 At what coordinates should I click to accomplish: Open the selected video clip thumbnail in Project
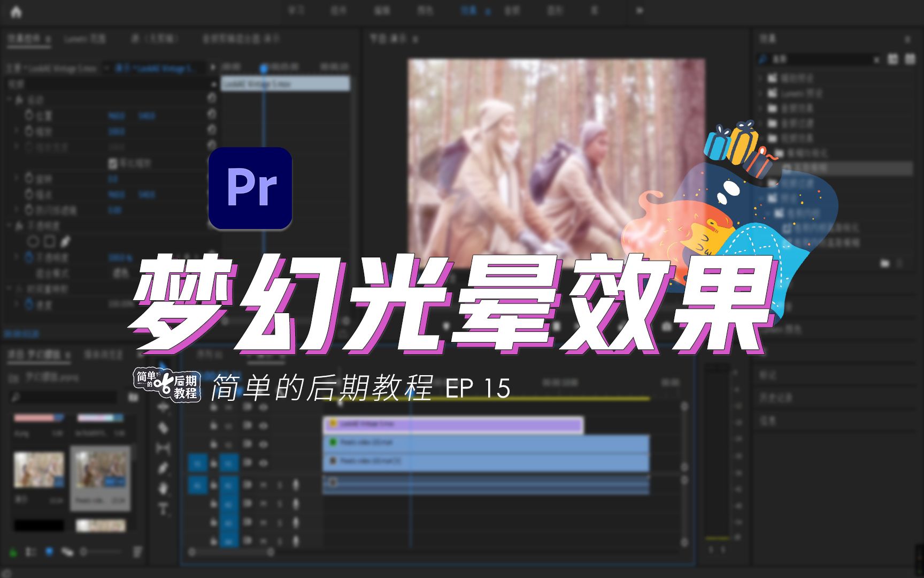[x=101, y=469]
